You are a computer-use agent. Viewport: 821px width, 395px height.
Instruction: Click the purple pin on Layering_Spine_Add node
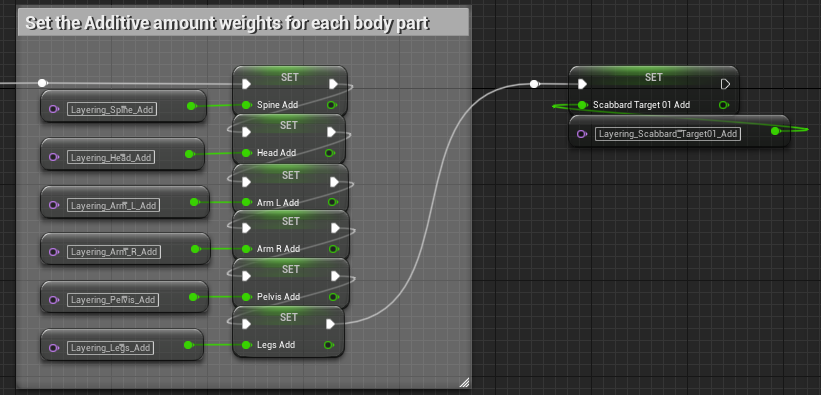[x=53, y=109]
